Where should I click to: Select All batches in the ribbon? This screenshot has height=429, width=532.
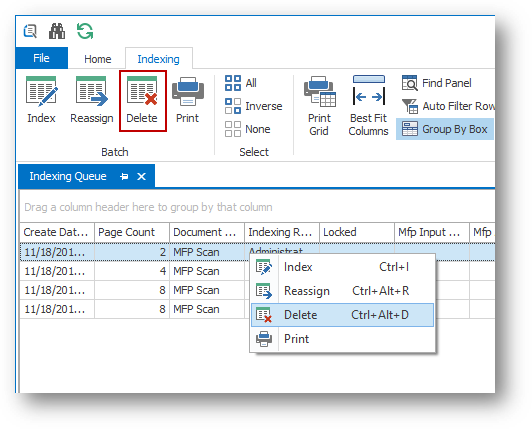[x=241, y=83]
